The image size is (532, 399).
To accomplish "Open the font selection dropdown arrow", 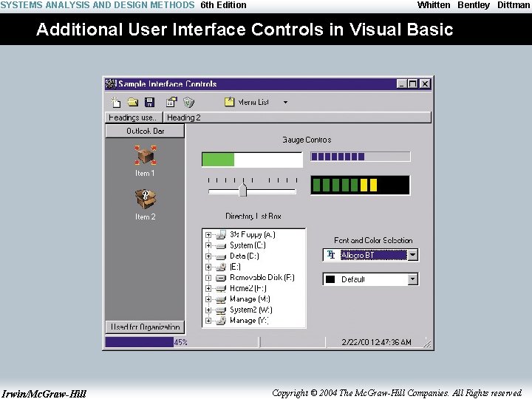I will [412, 255].
